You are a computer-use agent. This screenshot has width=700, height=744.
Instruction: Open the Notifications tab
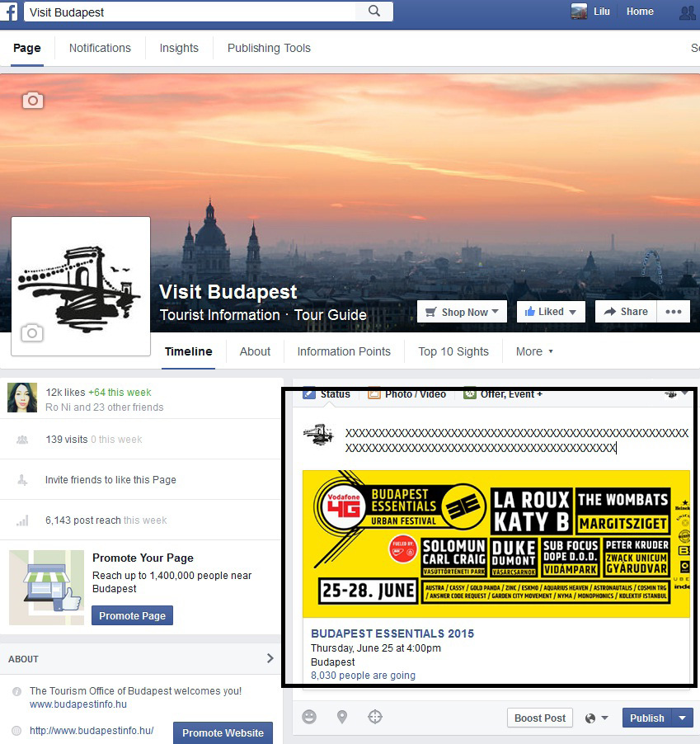coord(100,48)
